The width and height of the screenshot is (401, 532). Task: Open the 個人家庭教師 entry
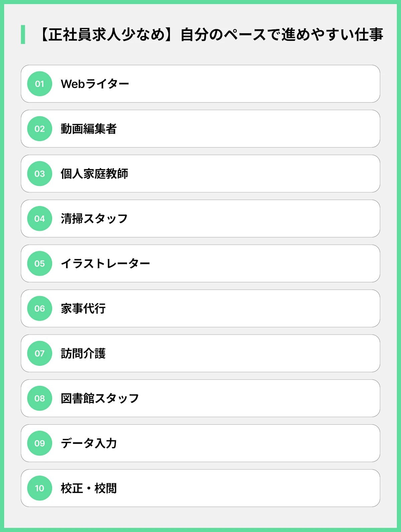[94, 174]
